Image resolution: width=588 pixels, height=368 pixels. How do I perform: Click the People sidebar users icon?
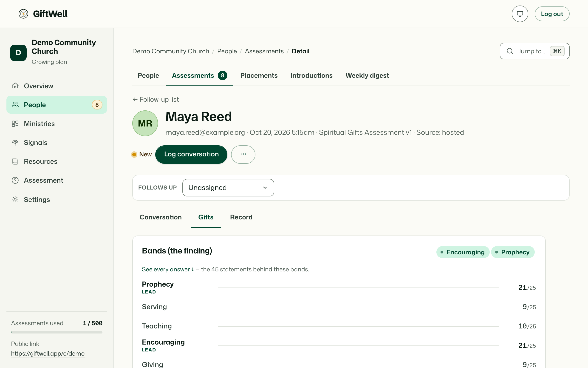pos(15,105)
